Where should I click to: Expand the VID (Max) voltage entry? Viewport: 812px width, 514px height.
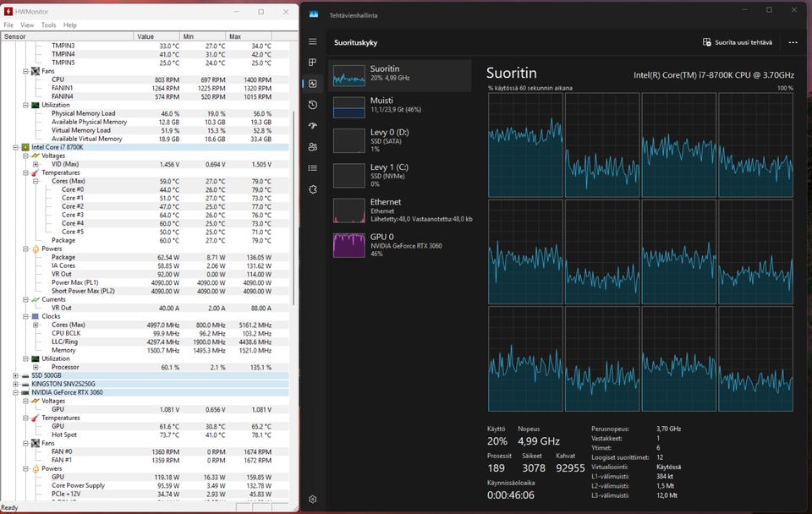tap(36, 164)
